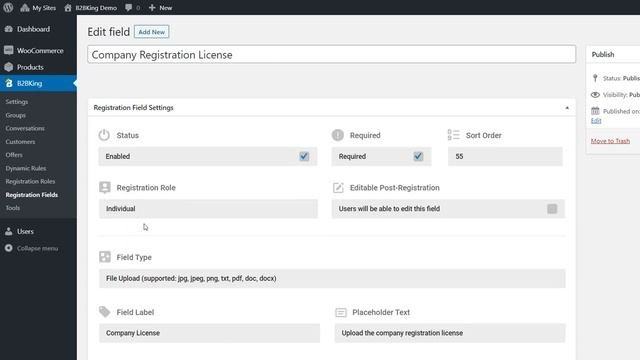The image size is (640, 360).
Task: Edit the Company Registration License title field
Action: tap(331, 55)
